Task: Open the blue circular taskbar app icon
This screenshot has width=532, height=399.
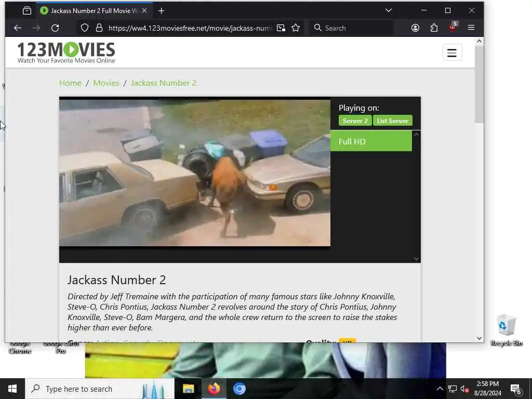Action: click(240, 389)
